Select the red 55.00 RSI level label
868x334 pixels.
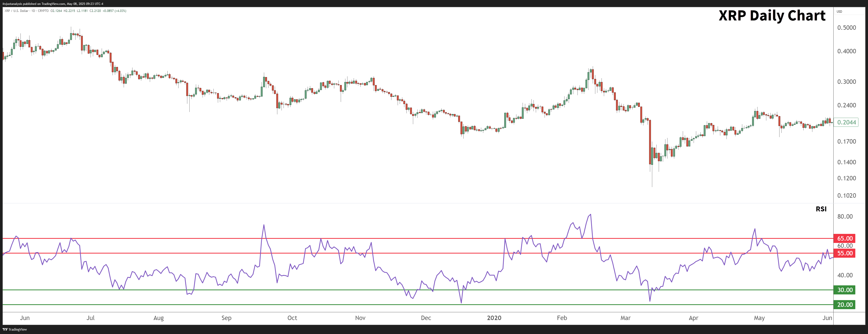844,253
